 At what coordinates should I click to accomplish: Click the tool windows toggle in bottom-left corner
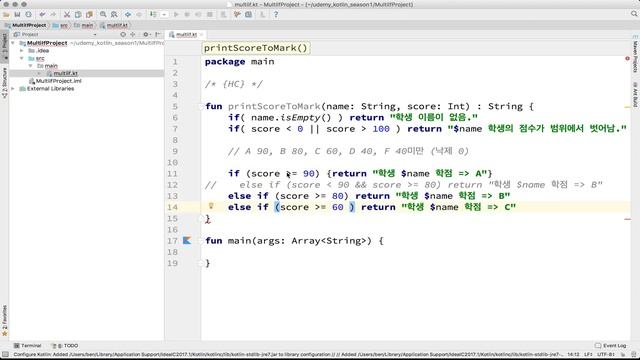coord(5,354)
